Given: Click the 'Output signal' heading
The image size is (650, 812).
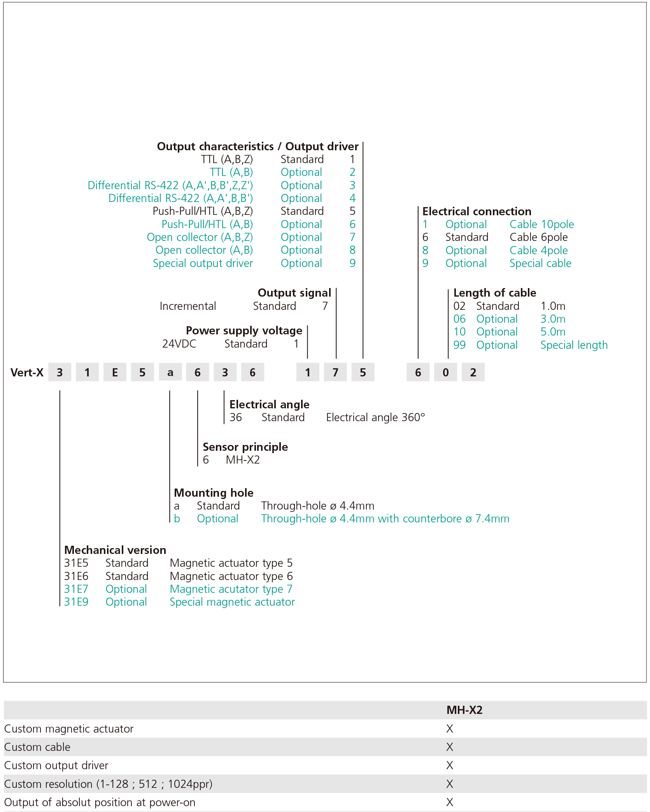Looking at the screenshot, I should click(x=294, y=293).
